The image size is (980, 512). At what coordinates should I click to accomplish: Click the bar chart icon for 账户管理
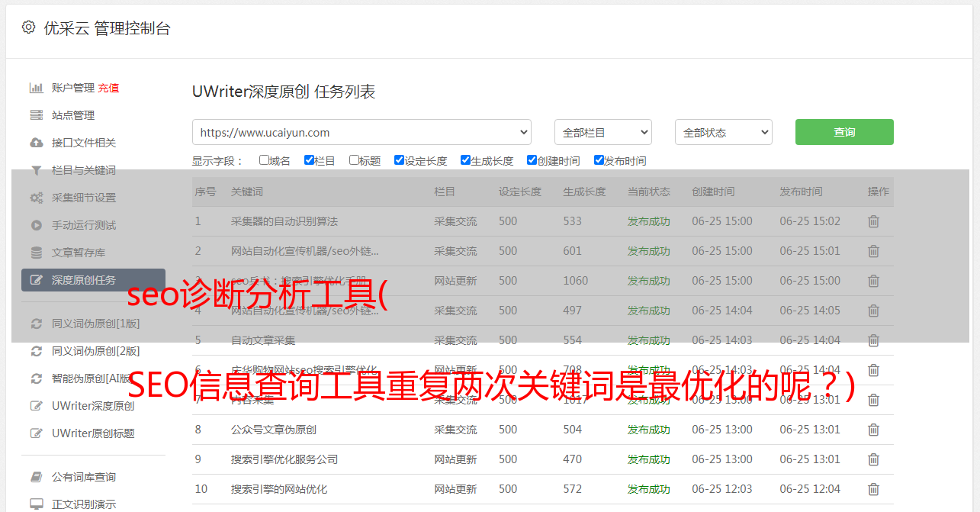[x=36, y=88]
